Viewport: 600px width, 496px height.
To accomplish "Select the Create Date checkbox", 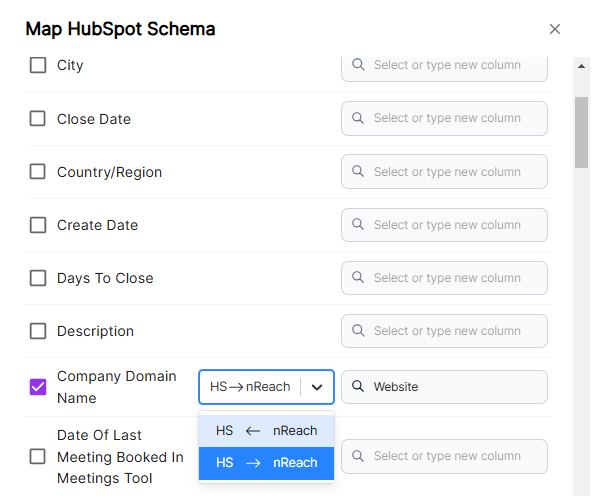I will coord(38,225).
